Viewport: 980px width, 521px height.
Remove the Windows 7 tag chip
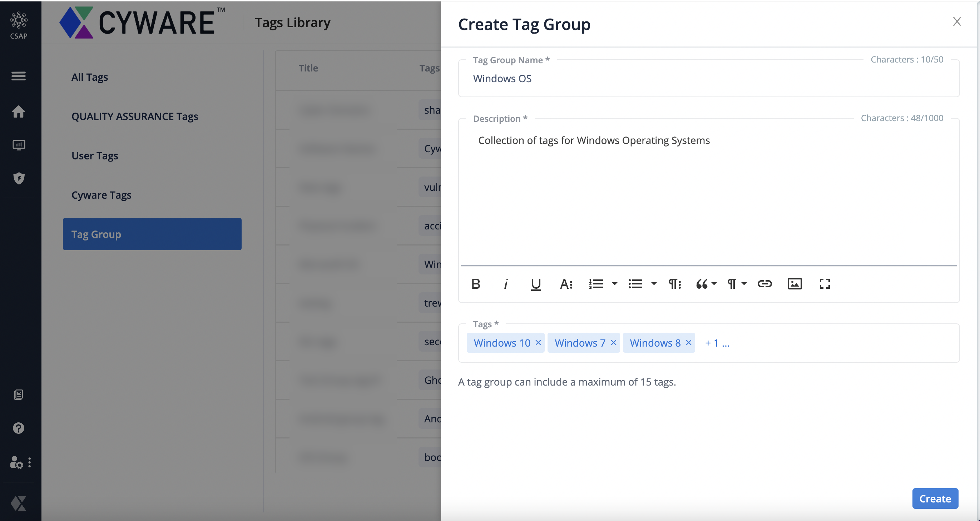[x=613, y=343]
